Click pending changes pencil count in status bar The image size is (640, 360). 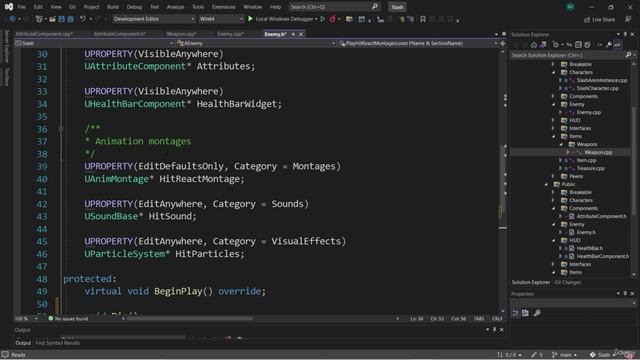pyautogui.click(x=537, y=355)
